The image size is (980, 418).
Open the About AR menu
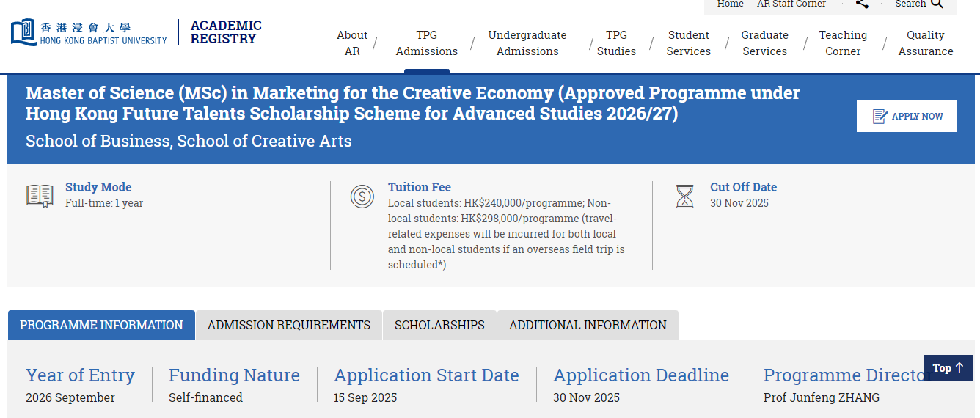tap(352, 43)
